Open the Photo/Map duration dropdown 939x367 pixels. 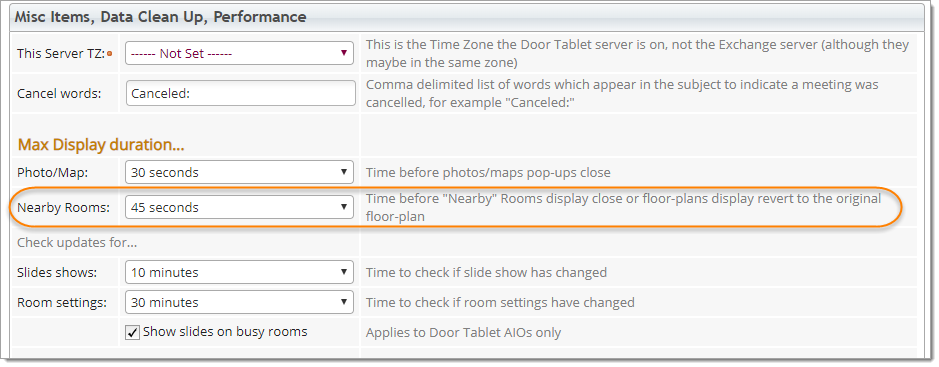[239, 172]
